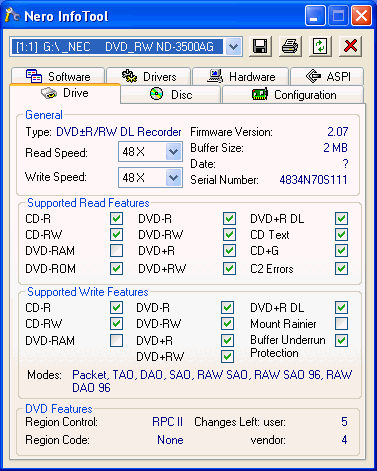
Task: Toggle Mount Rainier checkbox
Action: [x=342, y=323]
